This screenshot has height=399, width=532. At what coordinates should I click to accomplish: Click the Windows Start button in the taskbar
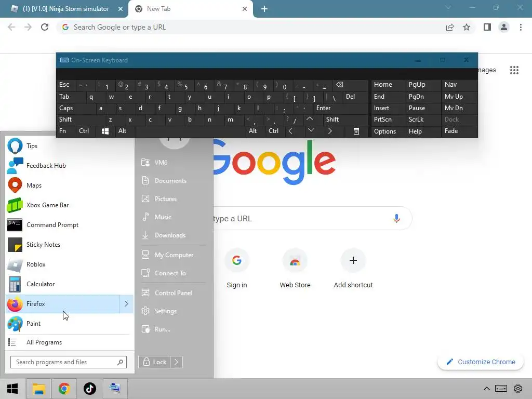click(12, 389)
